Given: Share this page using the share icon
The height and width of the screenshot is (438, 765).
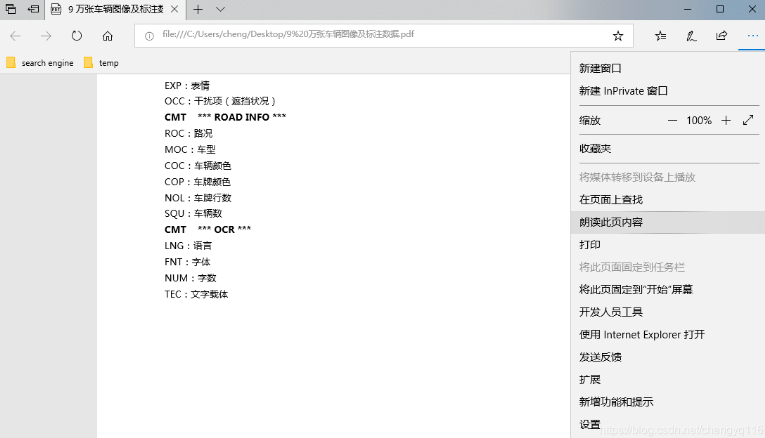Looking at the screenshot, I should coord(721,36).
